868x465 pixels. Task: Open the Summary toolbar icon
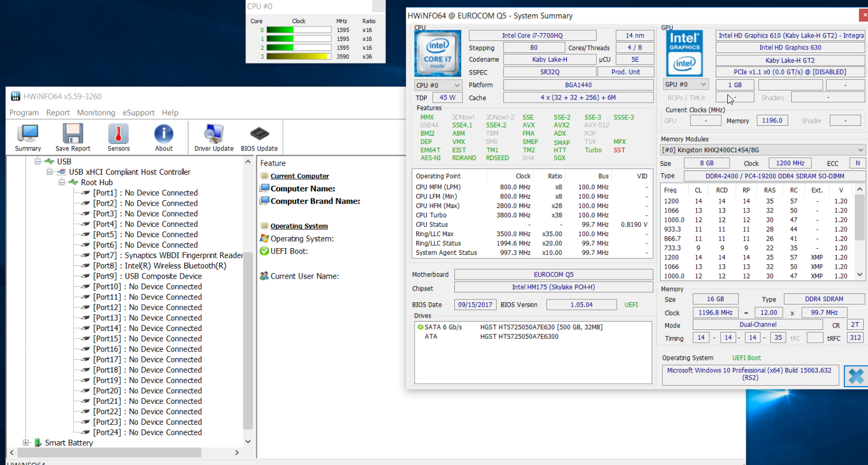click(x=28, y=138)
